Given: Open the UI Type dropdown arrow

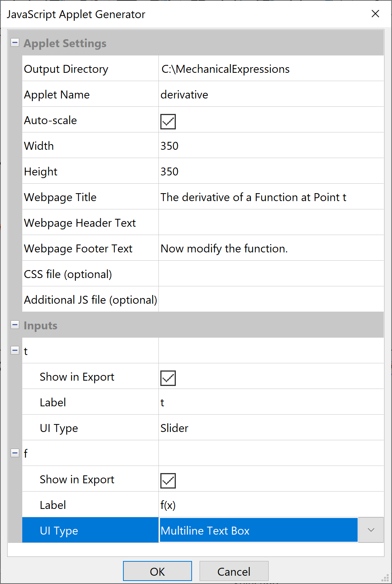Looking at the screenshot, I should [370, 530].
